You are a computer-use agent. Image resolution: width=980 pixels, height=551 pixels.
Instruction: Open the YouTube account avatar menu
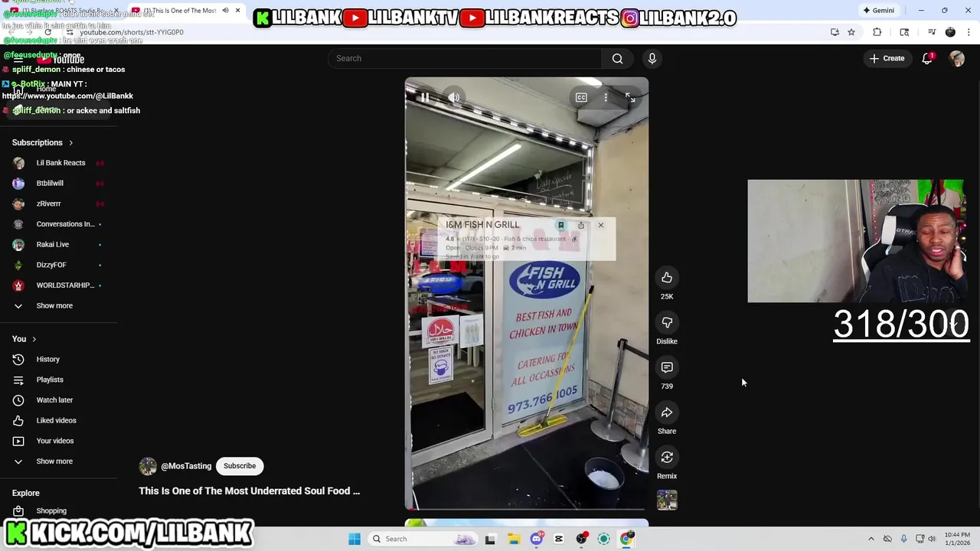(x=957, y=58)
